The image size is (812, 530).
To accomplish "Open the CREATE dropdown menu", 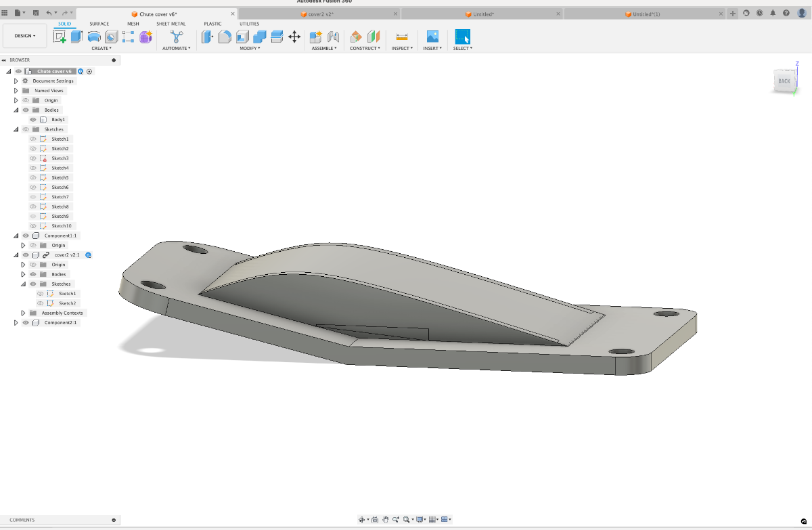I will click(x=101, y=49).
